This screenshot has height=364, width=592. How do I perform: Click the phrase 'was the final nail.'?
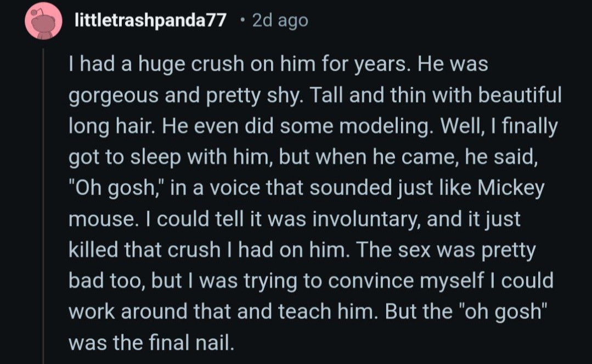tap(152, 343)
